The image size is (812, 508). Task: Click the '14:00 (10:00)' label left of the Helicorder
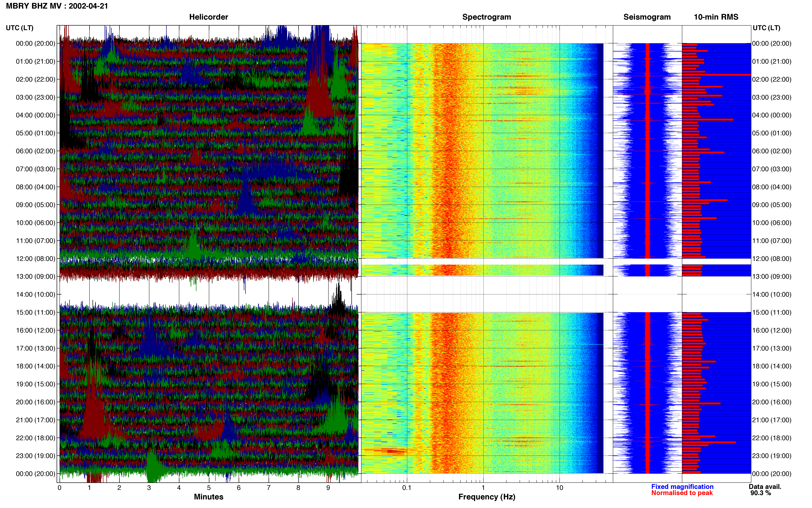coord(36,295)
